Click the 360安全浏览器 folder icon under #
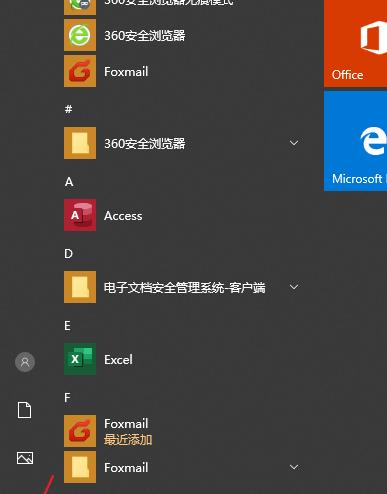This screenshot has width=387, height=494. tap(80, 143)
